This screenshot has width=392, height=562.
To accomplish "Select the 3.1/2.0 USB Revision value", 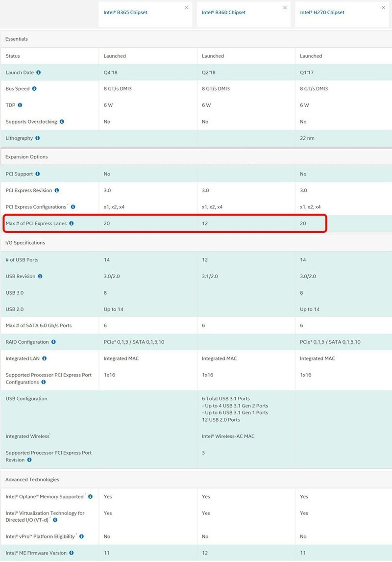I will point(210,276).
